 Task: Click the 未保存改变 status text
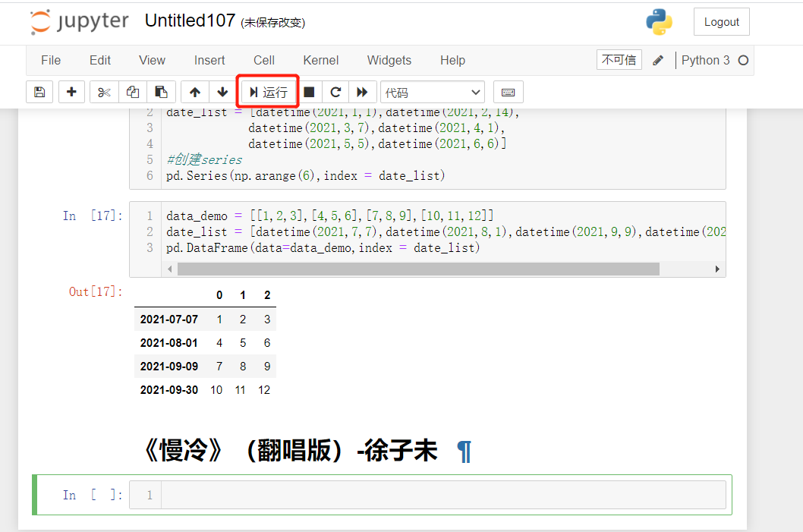coord(272,23)
